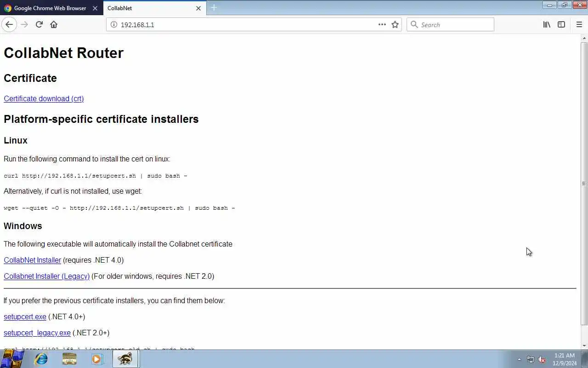Open the browser home page
588x368 pixels.
(x=54, y=24)
